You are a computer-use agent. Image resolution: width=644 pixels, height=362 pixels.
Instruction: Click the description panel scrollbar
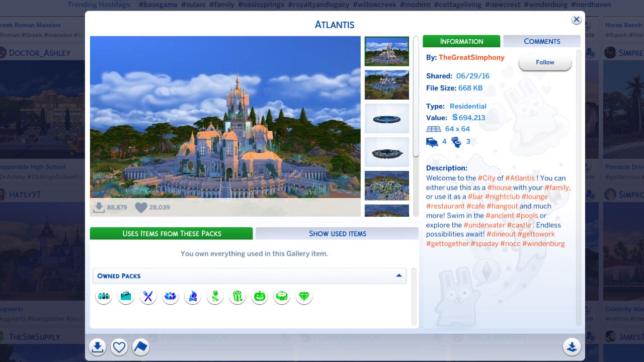tap(579, 187)
